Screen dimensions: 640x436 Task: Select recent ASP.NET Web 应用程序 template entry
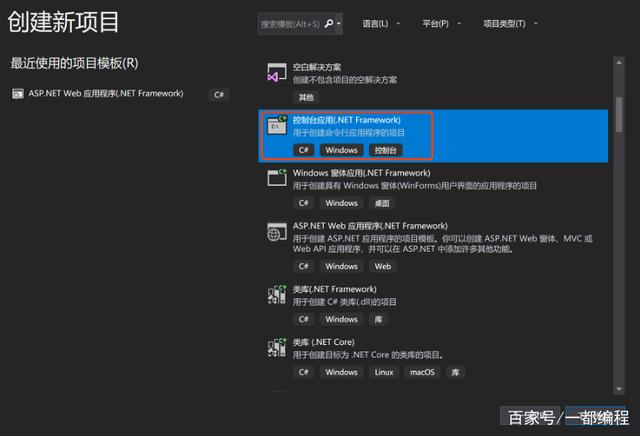(x=105, y=94)
